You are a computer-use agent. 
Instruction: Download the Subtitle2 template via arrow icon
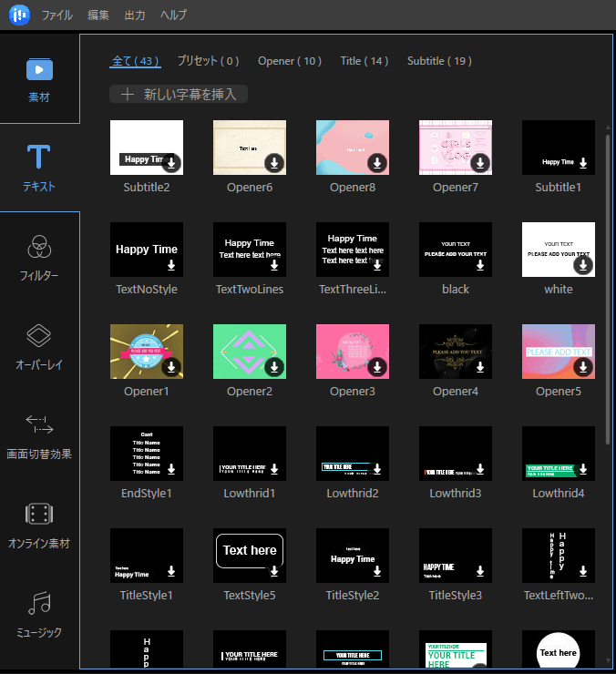pos(172,163)
